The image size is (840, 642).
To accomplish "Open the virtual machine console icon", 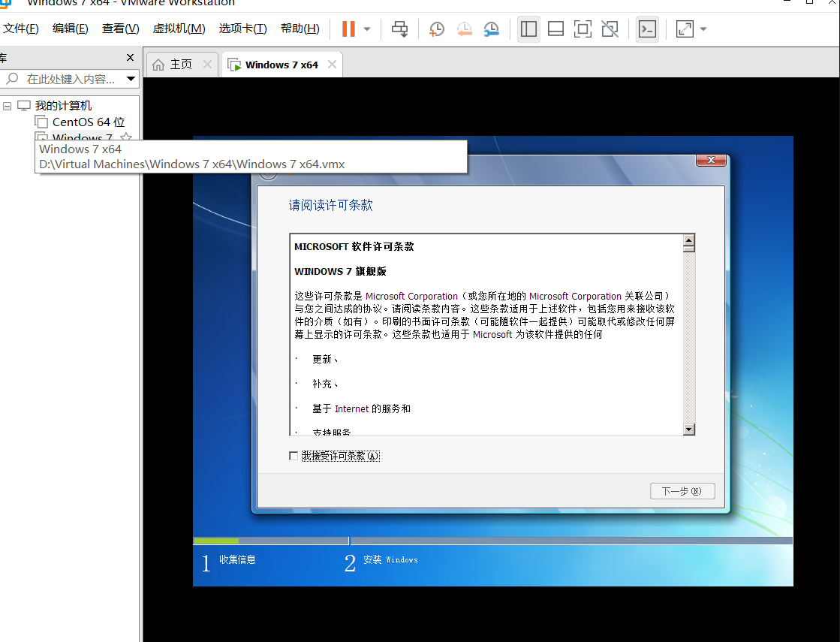I will (646, 29).
